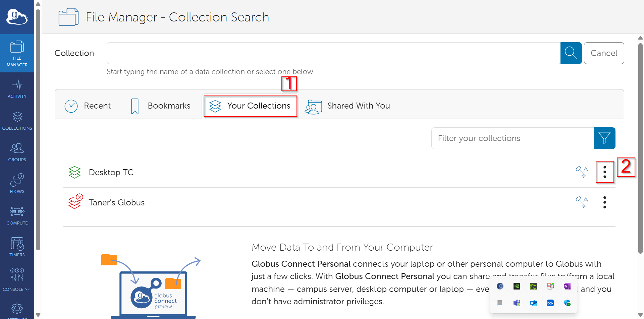Open File Manager in sidebar
The image size is (644, 319).
[17, 53]
